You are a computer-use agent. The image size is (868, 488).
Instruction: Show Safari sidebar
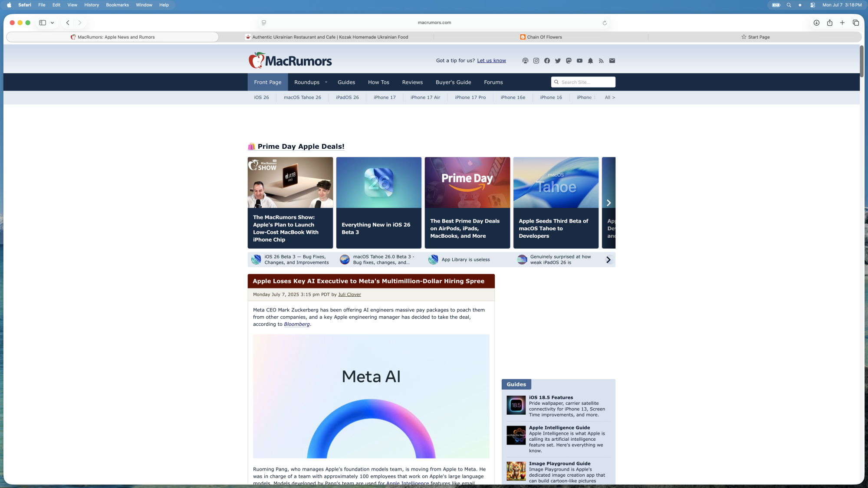43,23
